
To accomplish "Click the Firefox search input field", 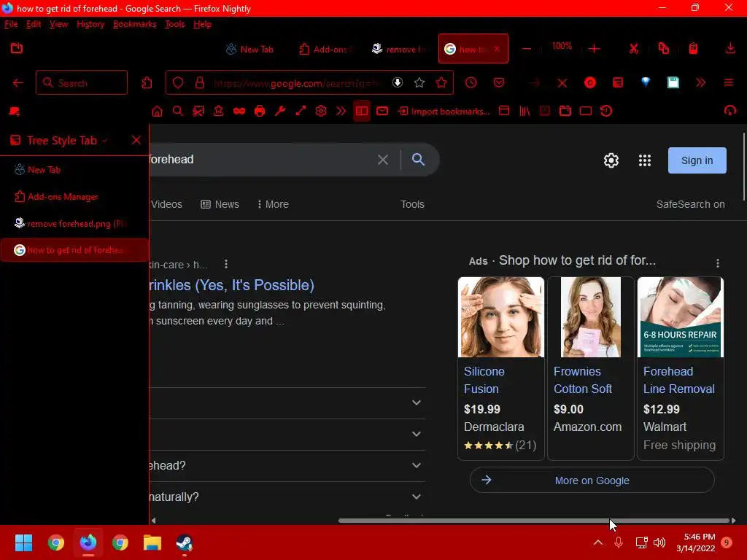I will [82, 83].
